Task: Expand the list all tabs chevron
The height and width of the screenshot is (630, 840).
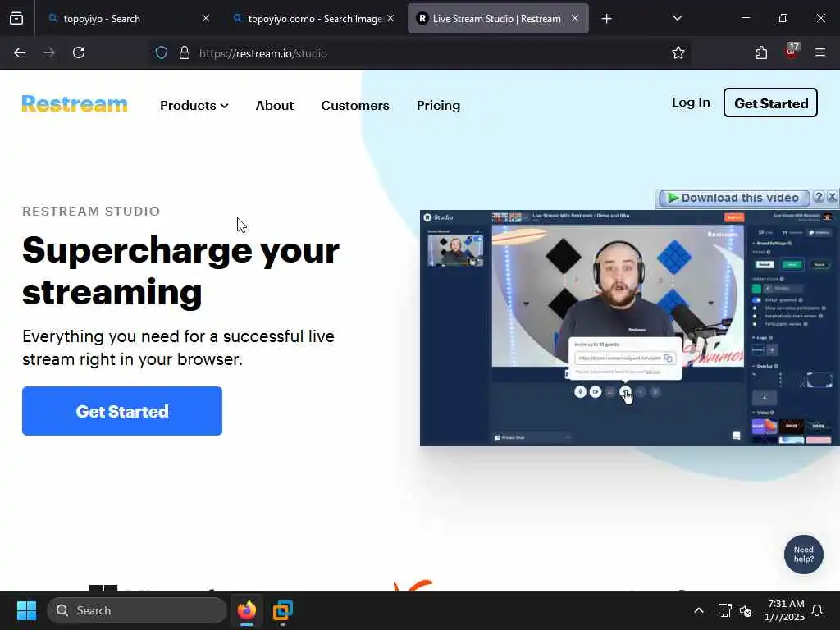Action: click(678, 18)
